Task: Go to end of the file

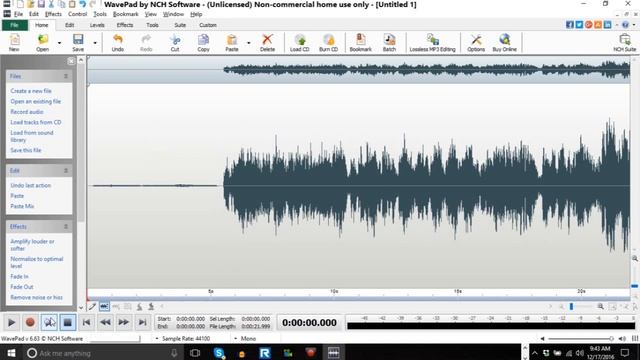Action: pos(142,322)
